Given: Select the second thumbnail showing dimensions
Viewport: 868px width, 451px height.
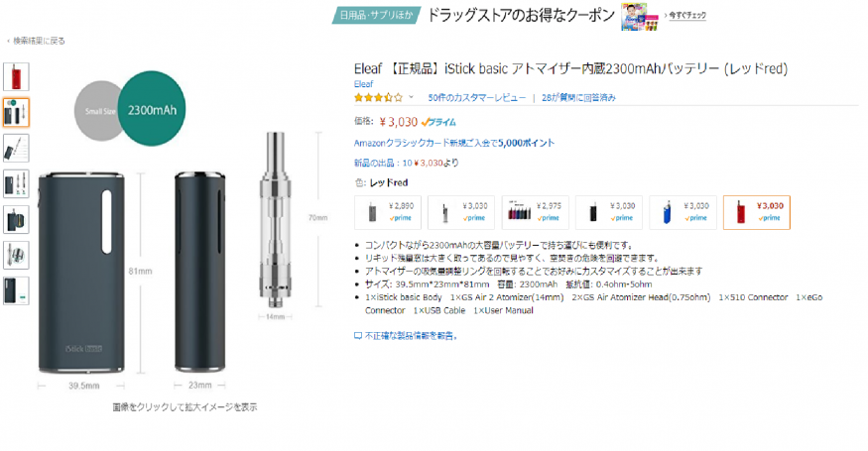Looking at the screenshot, I should click(x=16, y=112).
